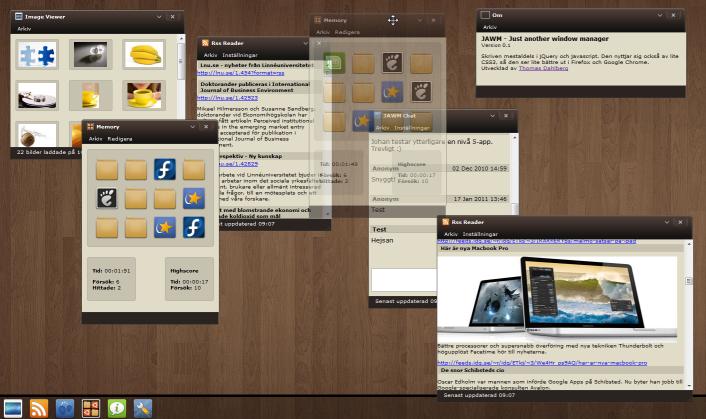Image resolution: width=706 pixels, height=419 pixels.
Task: Click the 'Hejsan' chat message
Action: (x=382, y=240)
